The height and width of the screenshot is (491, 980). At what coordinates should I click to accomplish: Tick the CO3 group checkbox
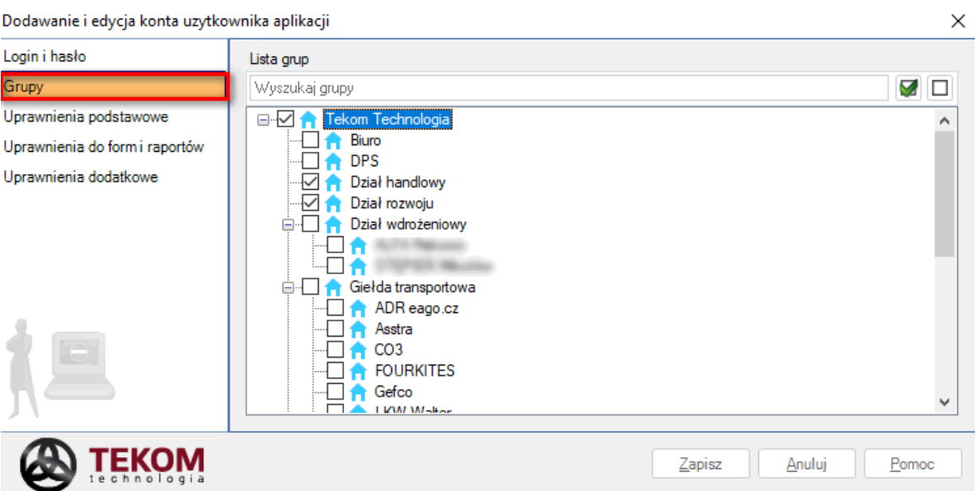336,349
